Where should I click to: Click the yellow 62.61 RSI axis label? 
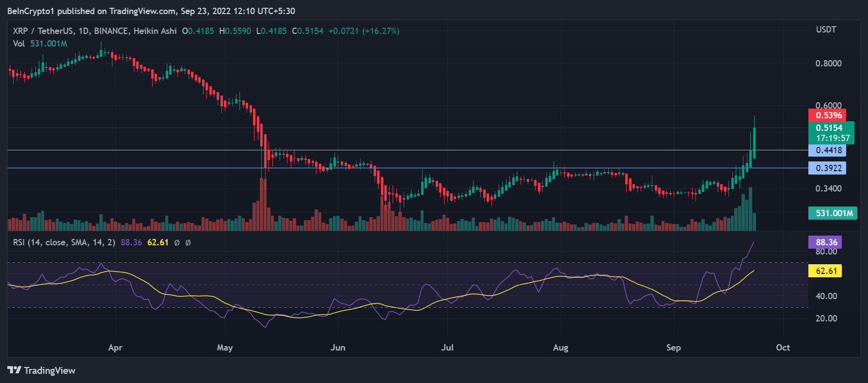coord(825,271)
